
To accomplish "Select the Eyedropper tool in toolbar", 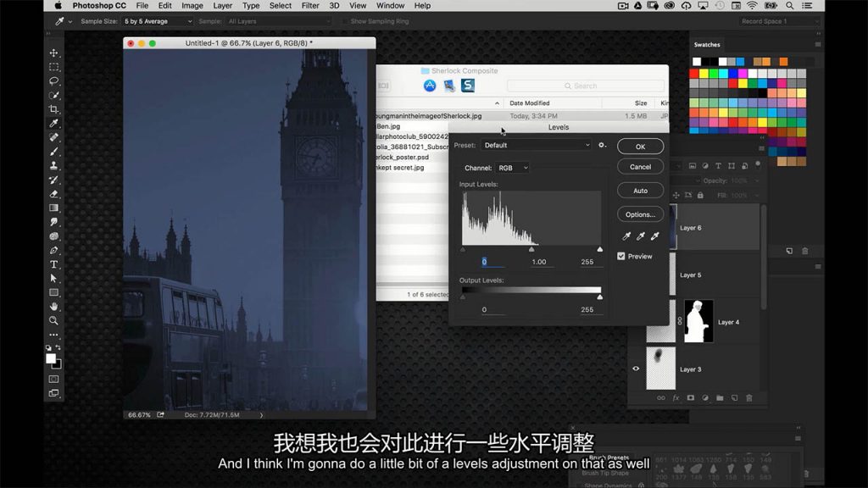I will coord(53,124).
